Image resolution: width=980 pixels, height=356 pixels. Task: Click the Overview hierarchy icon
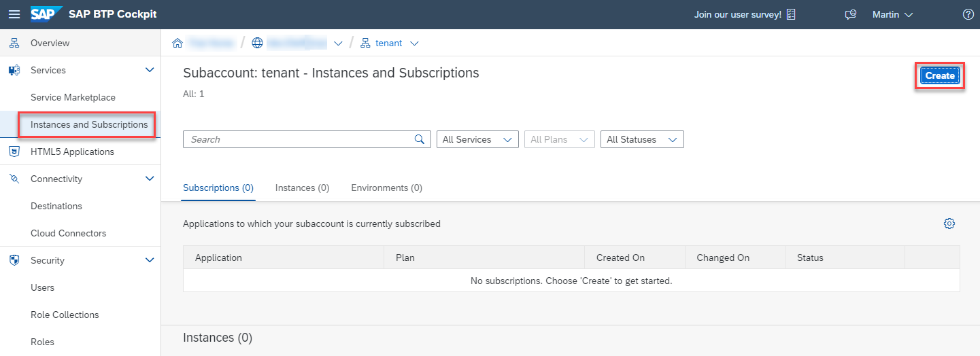click(14, 43)
